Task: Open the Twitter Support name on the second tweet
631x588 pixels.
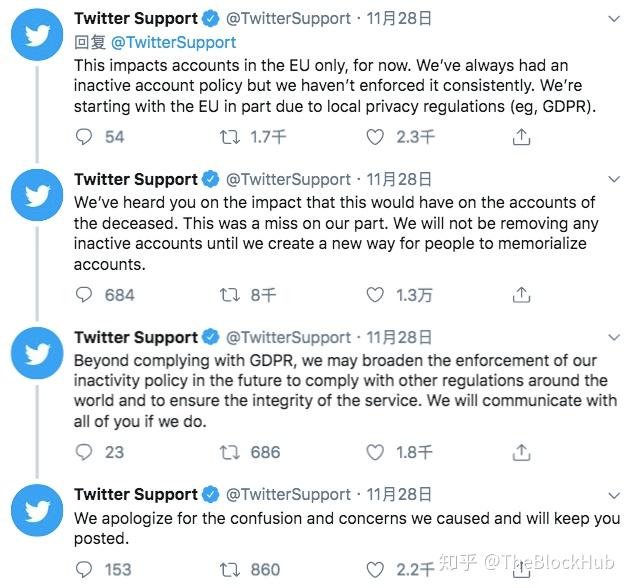Action: (136, 179)
